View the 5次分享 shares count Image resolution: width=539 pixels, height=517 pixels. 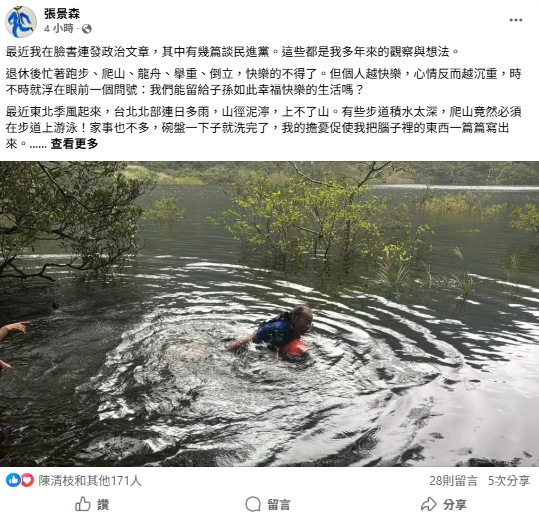pyautogui.click(x=509, y=481)
